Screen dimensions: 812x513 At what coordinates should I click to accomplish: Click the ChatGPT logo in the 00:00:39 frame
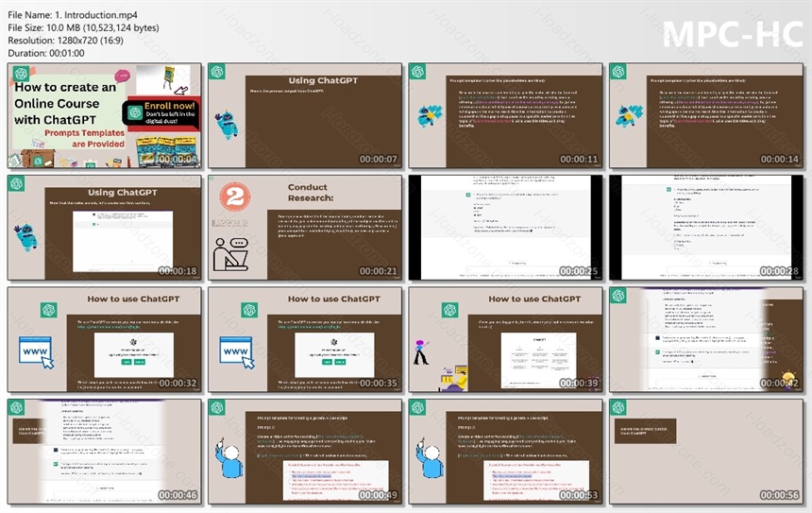449,310
